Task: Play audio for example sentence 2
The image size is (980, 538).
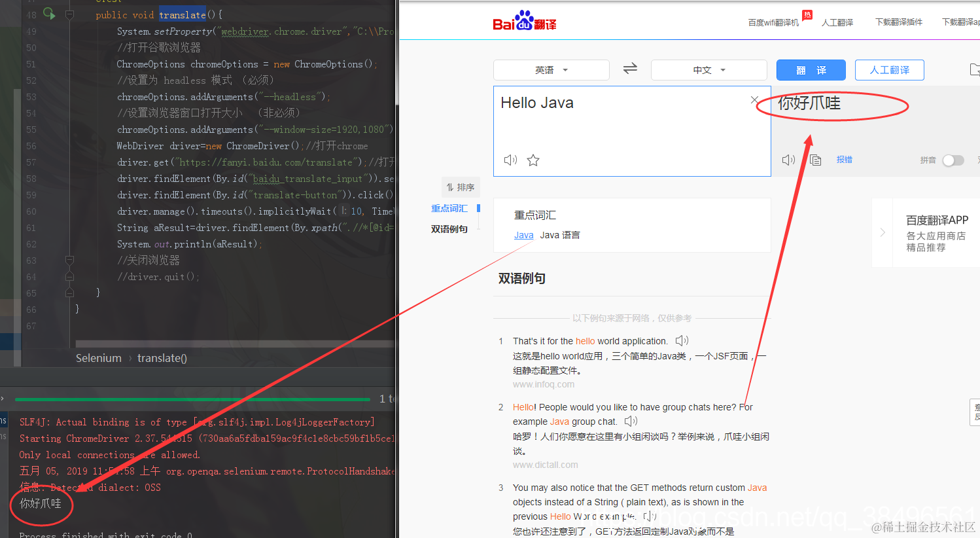Action: (631, 421)
